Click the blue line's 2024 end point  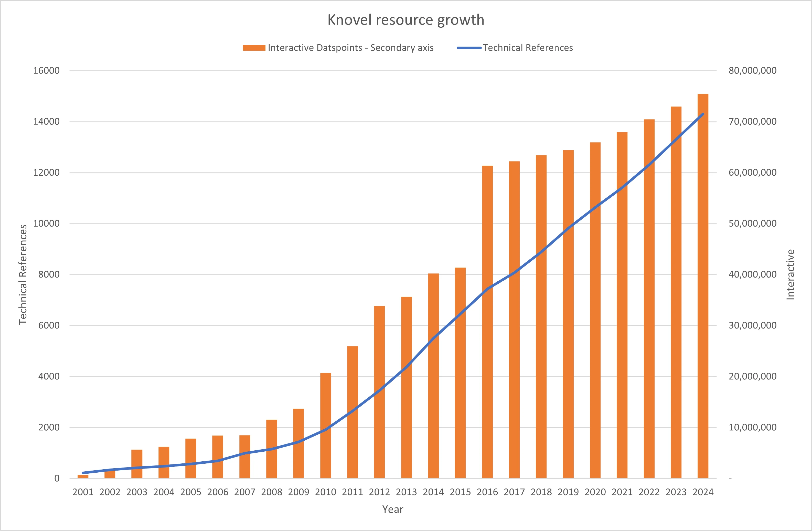click(703, 114)
